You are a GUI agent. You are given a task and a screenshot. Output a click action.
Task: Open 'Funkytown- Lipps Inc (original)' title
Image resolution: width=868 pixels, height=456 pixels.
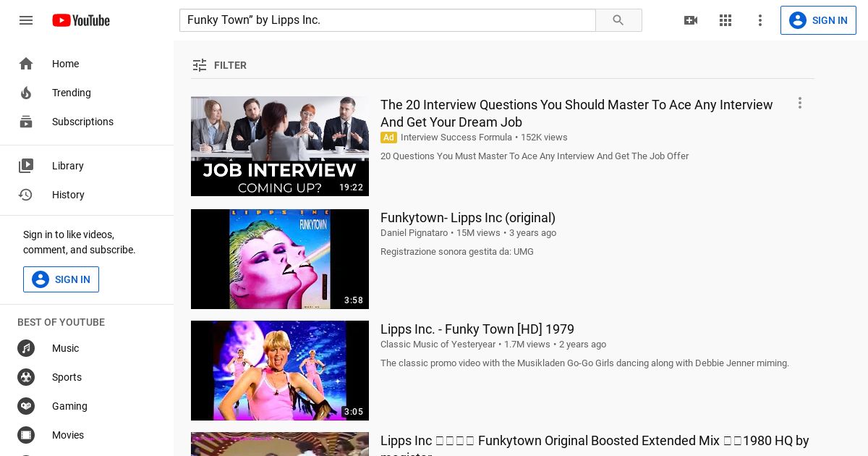coord(468,218)
